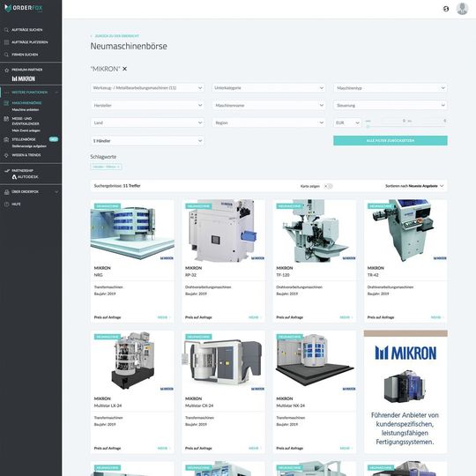The height and width of the screenshot is (476, 476).
Task: Open 1 Händler dropdown
Action: [147, 140]
